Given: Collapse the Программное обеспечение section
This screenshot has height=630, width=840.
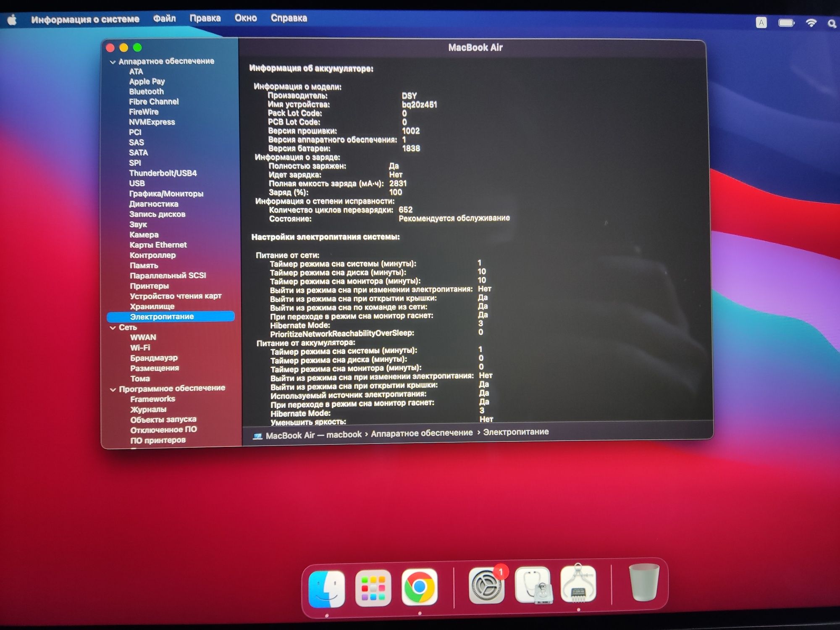Looking at the screenshot, I should [113, 389].
